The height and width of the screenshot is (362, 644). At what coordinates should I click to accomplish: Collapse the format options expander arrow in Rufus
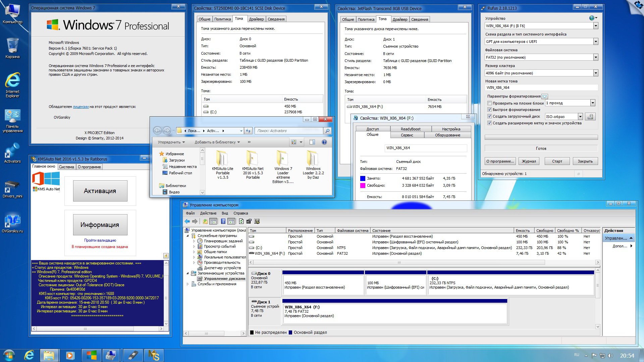pyautogui.click(x=545, y=96)
